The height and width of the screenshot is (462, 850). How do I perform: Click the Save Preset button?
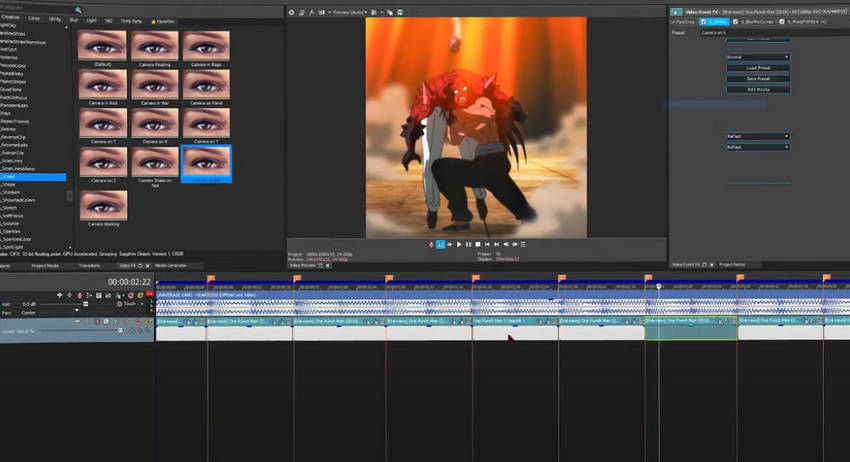pyautogui.click(x=758, y=79)
